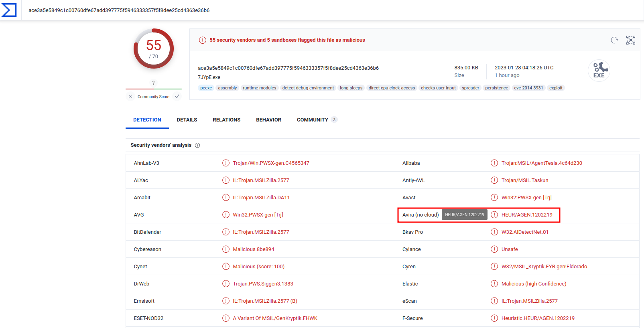Viewport: 644px width, 328px height.
Task: Click the Cynet detection warning icon
Action: point(226,266)
